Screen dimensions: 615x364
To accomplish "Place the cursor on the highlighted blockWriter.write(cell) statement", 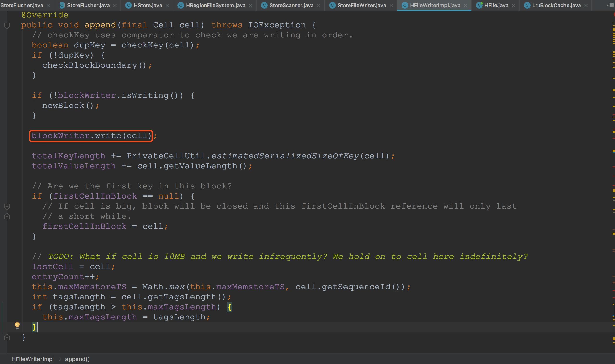I will [91, 136].
